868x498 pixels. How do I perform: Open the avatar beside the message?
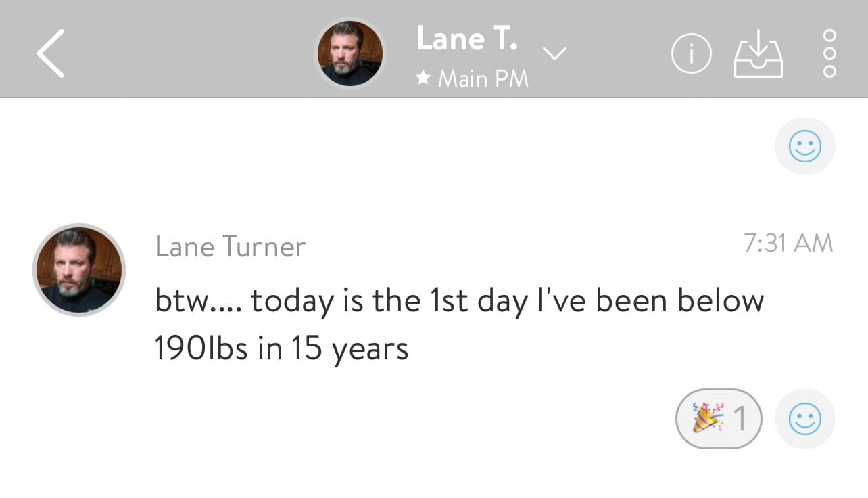(78, 269)
